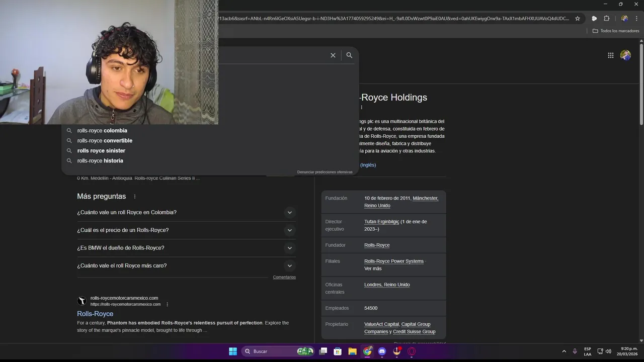Click the scrollbar up arrow
This screenshot has width=644, height=362.
pyautogui.click(x=641, y=41)
